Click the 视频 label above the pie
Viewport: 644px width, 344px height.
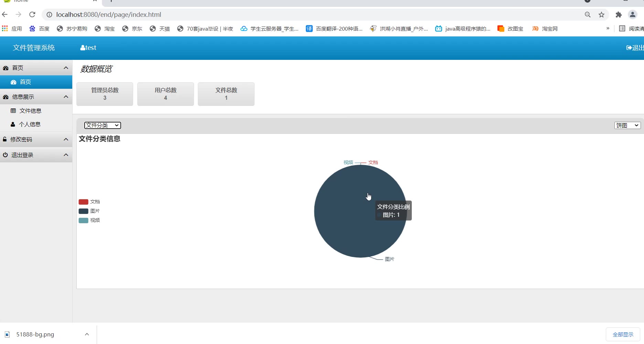348,162
